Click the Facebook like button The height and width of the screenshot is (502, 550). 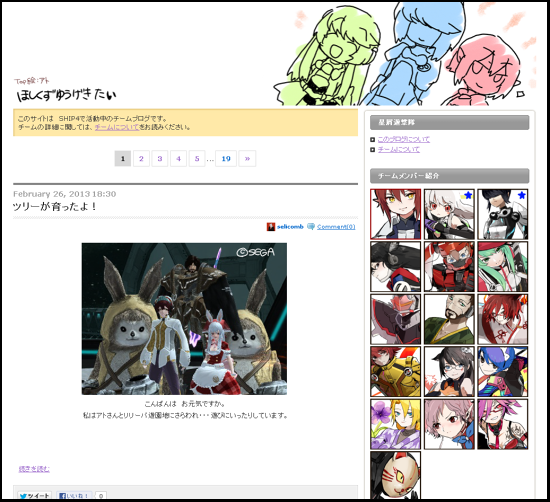pos(74,496)
